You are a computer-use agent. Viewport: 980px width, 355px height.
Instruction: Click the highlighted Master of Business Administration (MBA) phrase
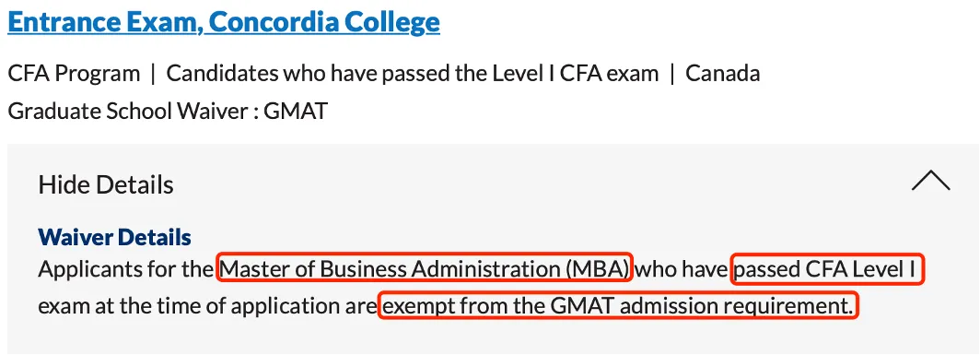tap(425, 268)
